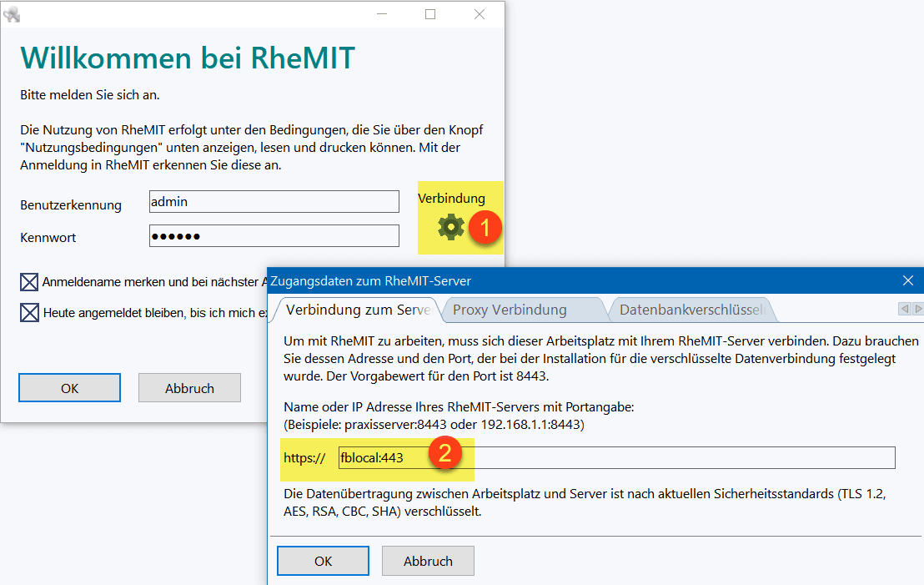Toggle the Anmeldename merken checkbox
This screenshot has height=585, width=924.
30,282
